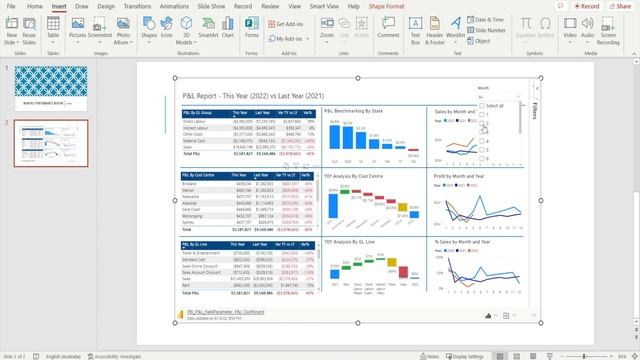Switch to the Home tab
Viewport: 640px width, 360px height.
pyautogui.click(x=35, y=6)
